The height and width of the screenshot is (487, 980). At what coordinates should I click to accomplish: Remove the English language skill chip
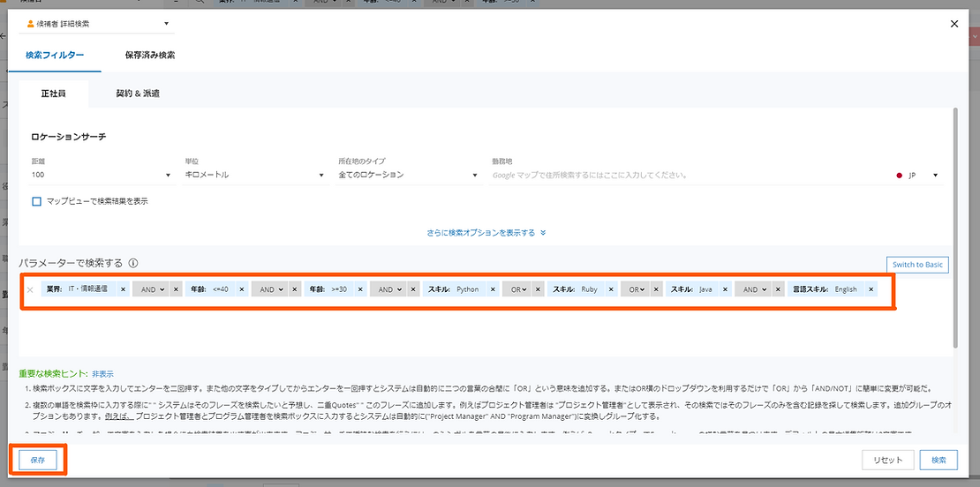pyautogui.click(x=871, y=289)
